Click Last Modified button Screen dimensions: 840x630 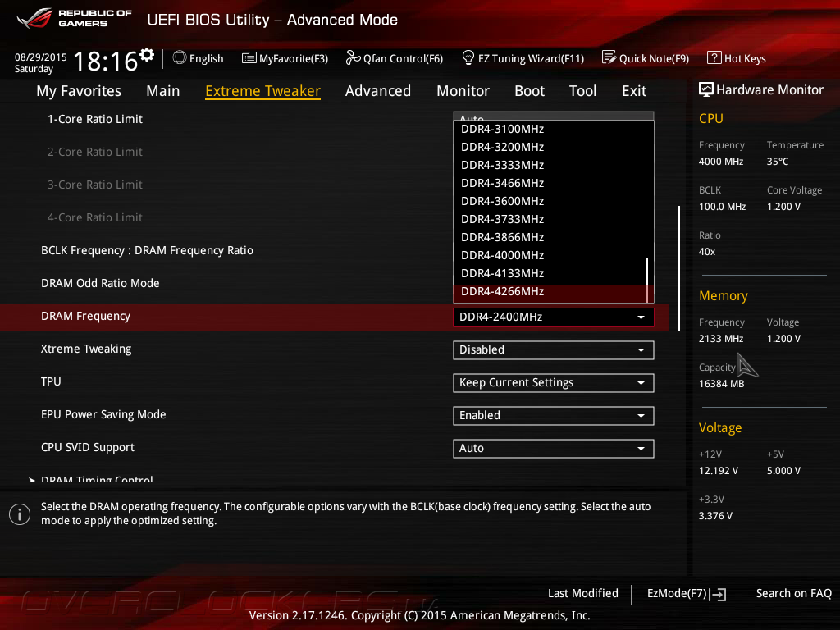(583, 594)
